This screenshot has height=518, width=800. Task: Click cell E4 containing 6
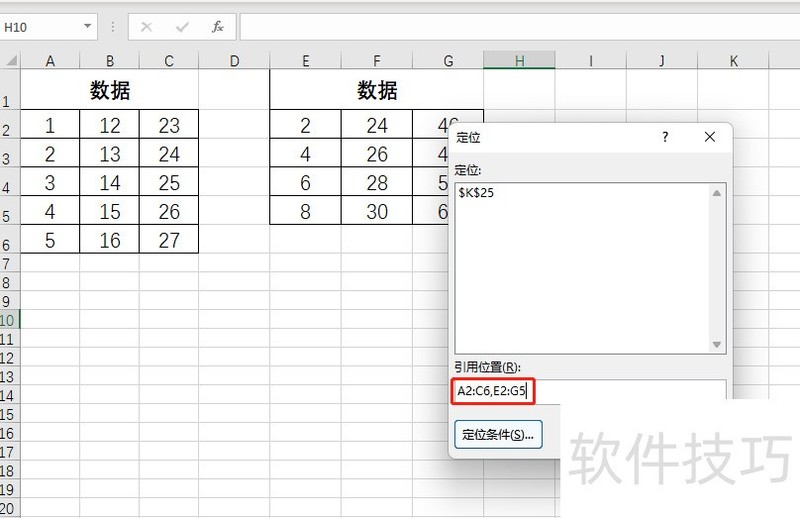tap(305, 182)
